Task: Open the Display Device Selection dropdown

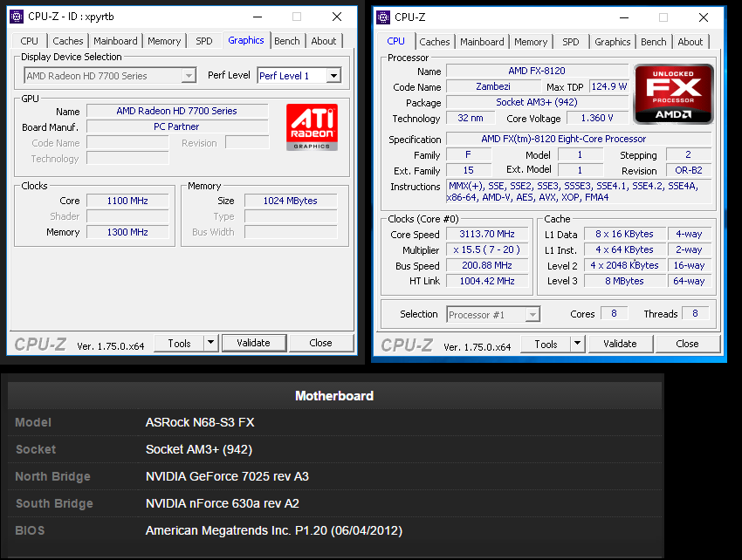Action: click(110, 76)
